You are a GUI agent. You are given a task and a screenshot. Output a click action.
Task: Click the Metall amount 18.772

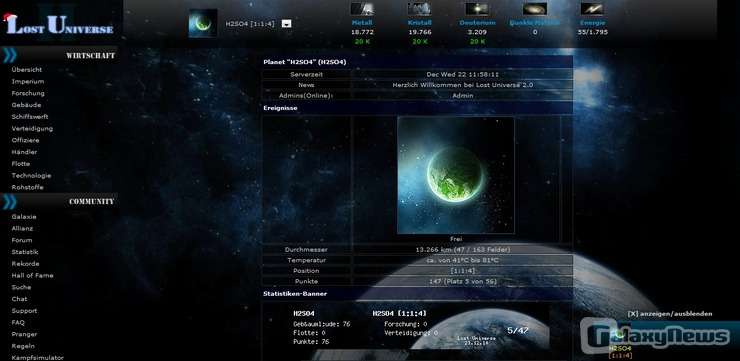362,32
